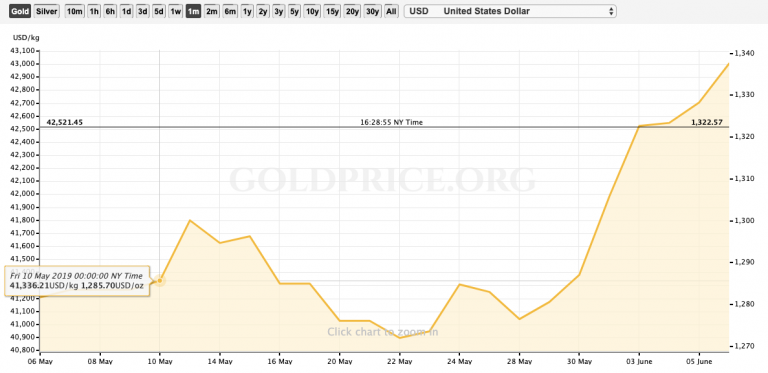768x373 pixels.
Task: Open the USD currency dropdown
Action: point(510,11)
